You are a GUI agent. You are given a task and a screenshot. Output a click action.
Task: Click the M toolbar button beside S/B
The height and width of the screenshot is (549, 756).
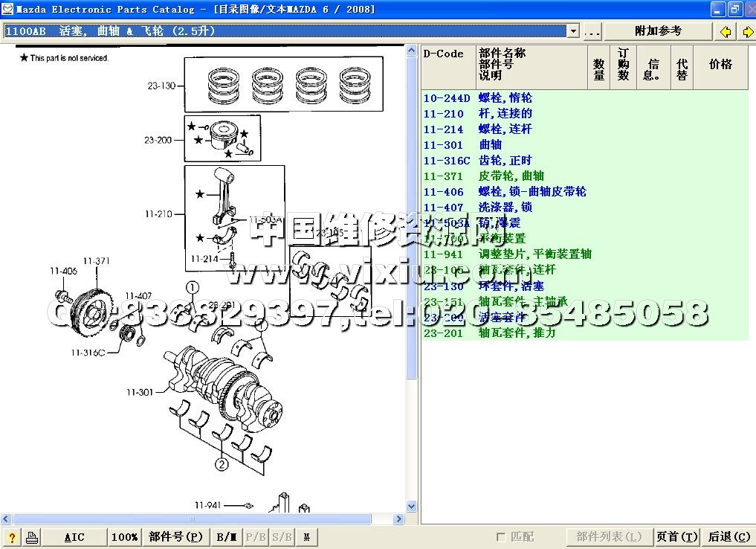pyautogui.click(x=306, y=537)
